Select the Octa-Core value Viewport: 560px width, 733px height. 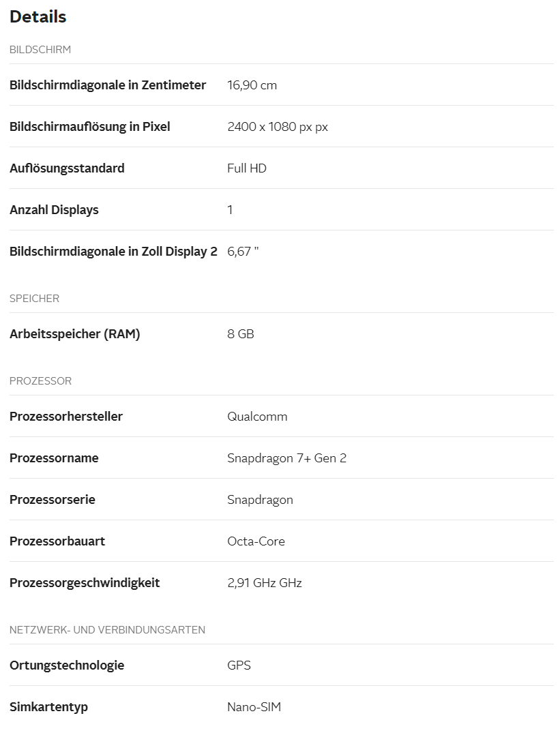(256, 541)
